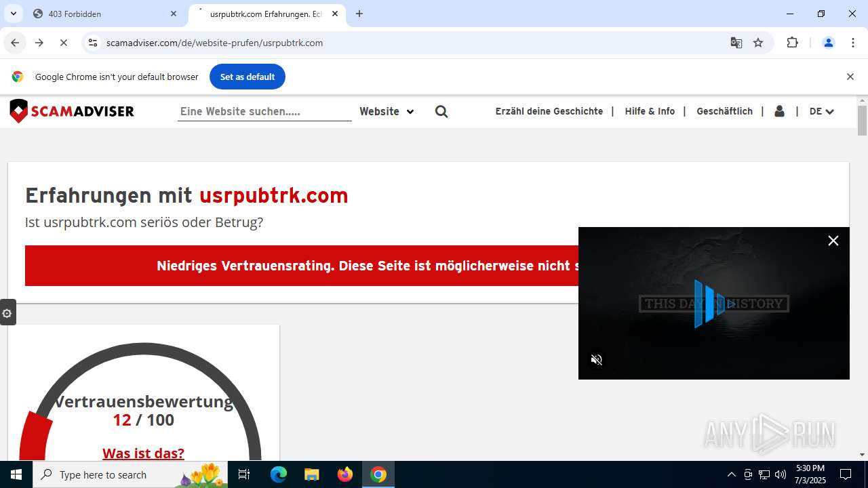Unmute the floating video player
868x488 pixels.
point(597,360)
